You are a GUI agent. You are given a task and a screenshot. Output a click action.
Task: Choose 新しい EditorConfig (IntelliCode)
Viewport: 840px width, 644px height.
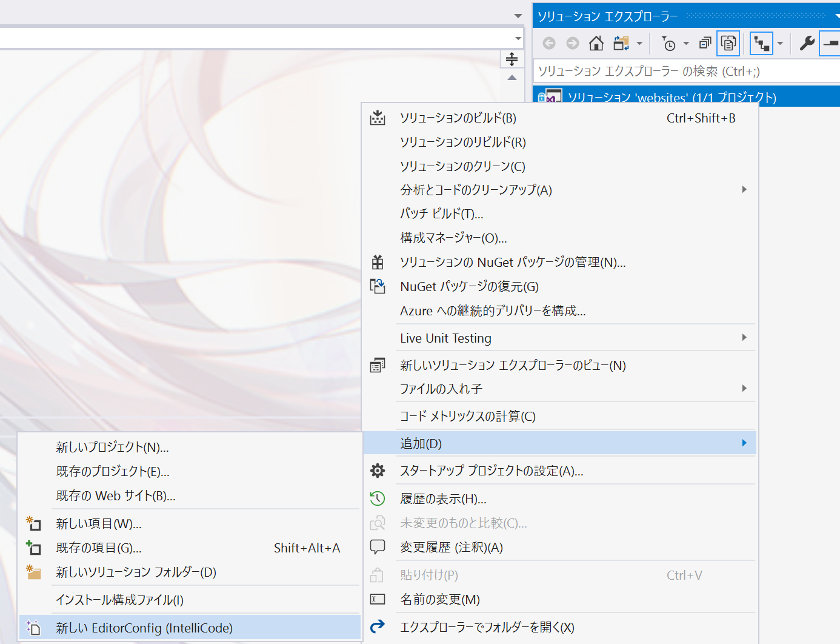click(144, 628)
